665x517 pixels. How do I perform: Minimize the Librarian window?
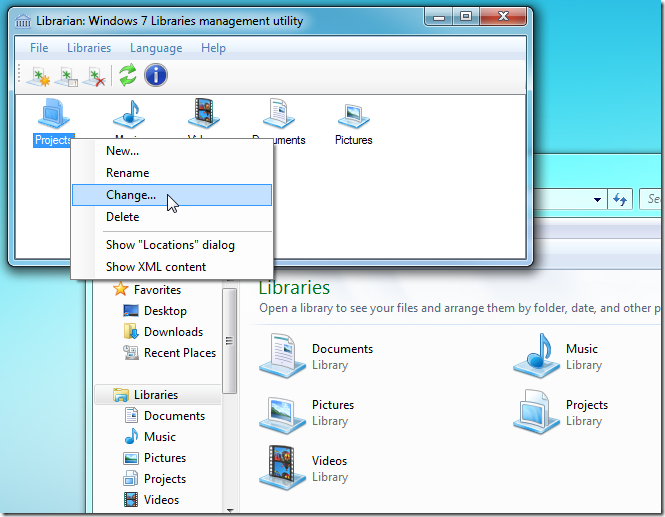(439, 17)
